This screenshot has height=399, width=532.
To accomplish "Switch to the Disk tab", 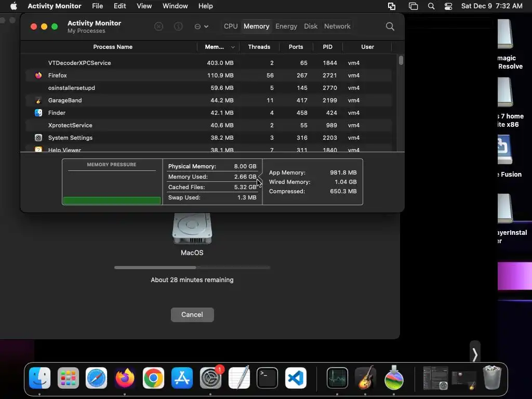I will pos(311,26).
